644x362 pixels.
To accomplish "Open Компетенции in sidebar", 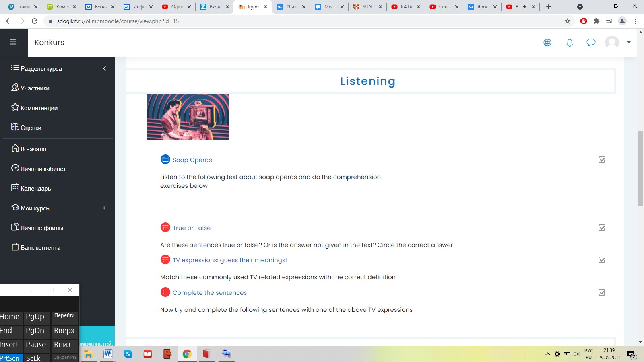I will click(x=39, y=108).
